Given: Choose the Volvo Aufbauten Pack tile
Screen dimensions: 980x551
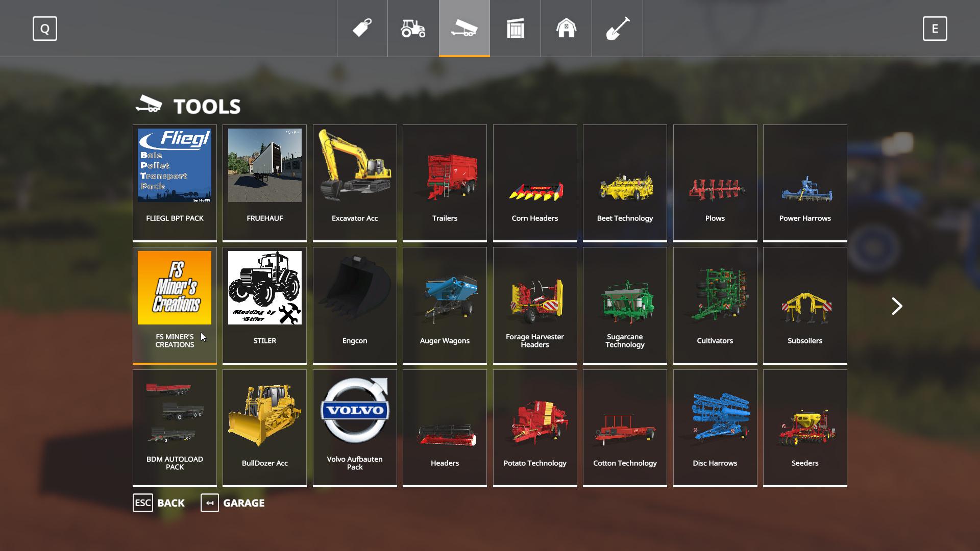Looking at the screenshot, I should click(355, 427).
